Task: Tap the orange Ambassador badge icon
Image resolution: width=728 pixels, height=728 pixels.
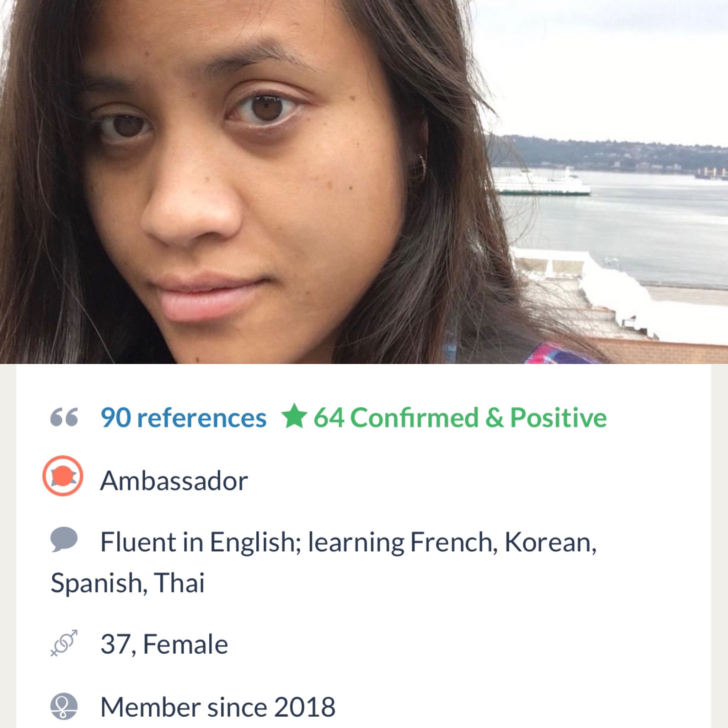Action: click(63, 476)
